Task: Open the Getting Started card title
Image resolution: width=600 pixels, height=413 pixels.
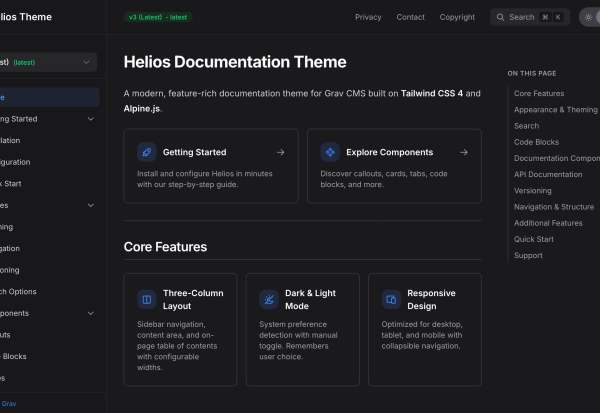Action: 194,152
